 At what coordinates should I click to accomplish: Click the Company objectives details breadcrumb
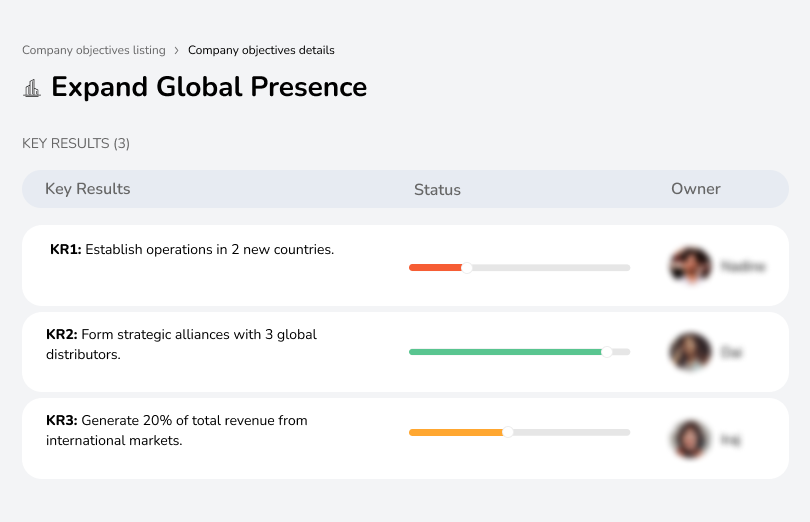click(x=261, y=50)
